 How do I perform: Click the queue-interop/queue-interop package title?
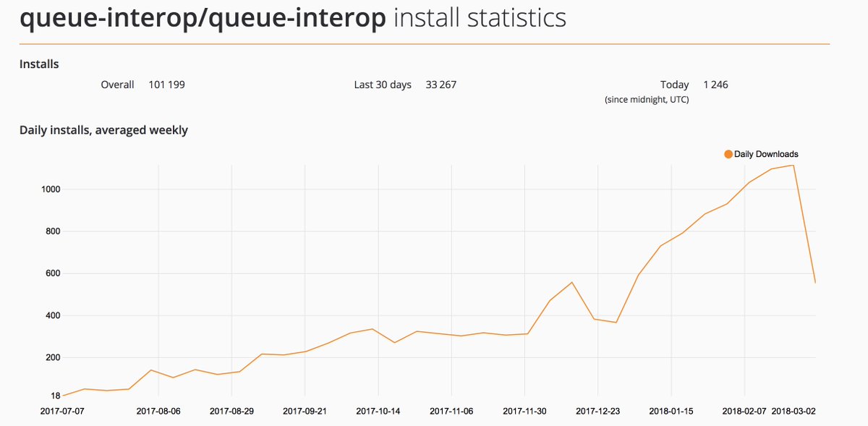[x=203, y=20]
